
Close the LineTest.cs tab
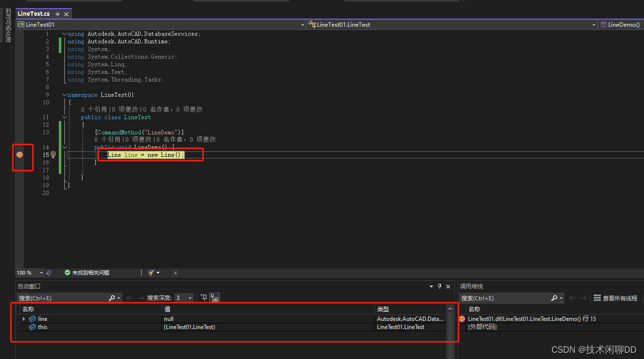tap(66, 14)
